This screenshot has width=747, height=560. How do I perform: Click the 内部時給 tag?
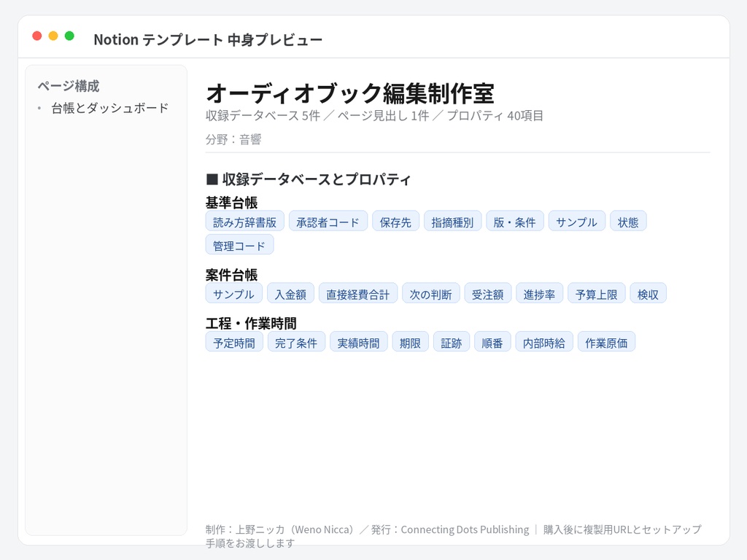point(544,342)
